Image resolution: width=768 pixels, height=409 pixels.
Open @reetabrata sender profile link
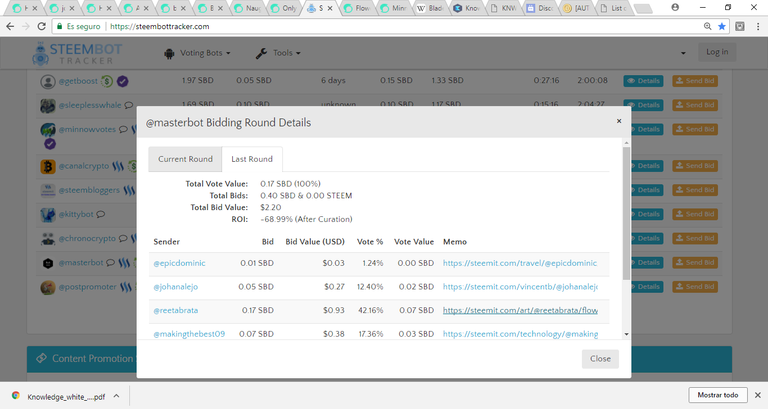[x=176, y=310]
